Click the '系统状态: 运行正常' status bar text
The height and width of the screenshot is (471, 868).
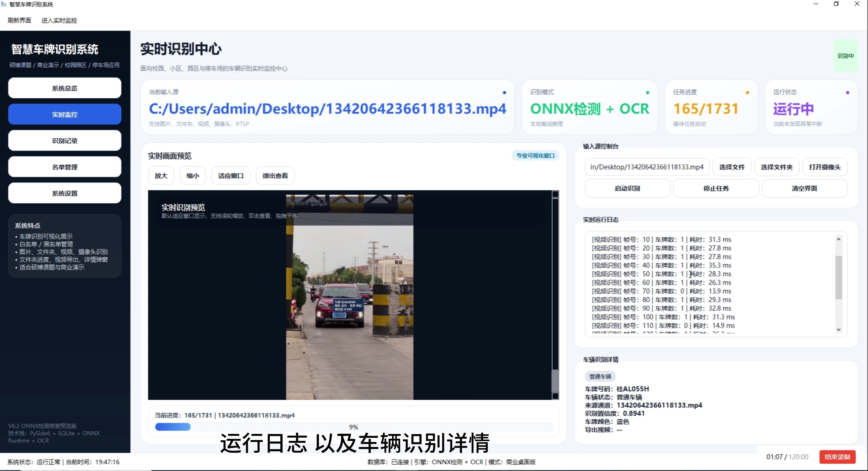[34, 462]
